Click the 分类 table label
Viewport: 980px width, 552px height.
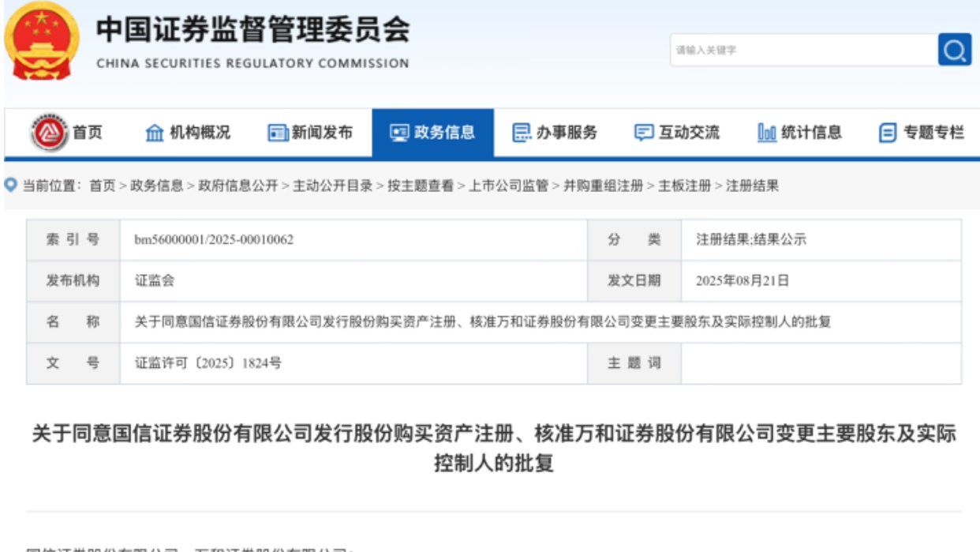coord(634,239)
